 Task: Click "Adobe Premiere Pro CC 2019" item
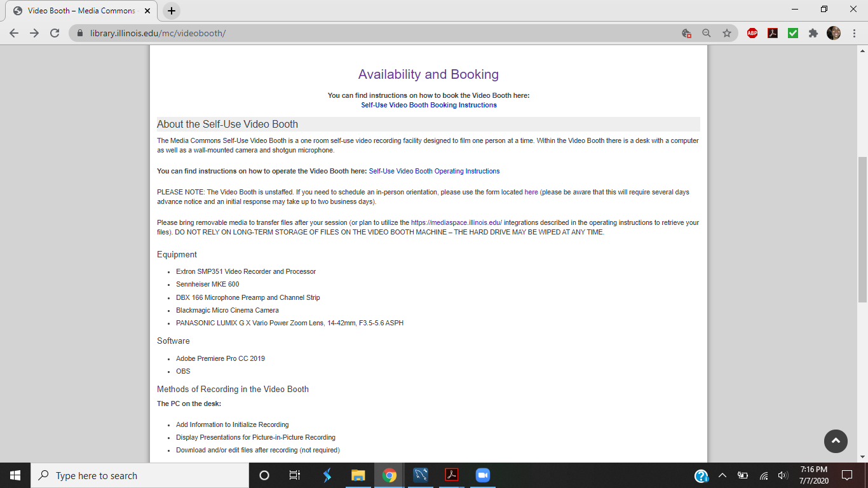click(220, 358)
